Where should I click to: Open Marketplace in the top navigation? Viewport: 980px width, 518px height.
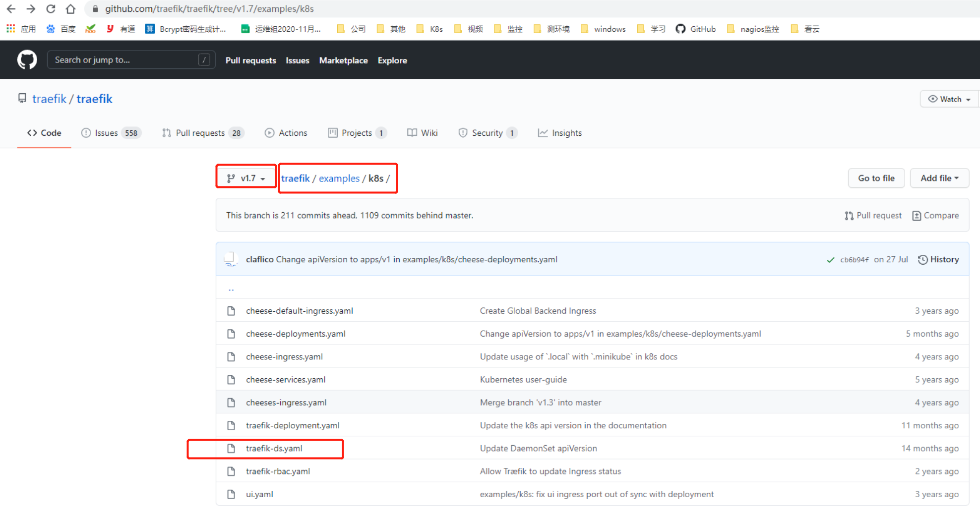pyautogui.click(x=343, y=60)
